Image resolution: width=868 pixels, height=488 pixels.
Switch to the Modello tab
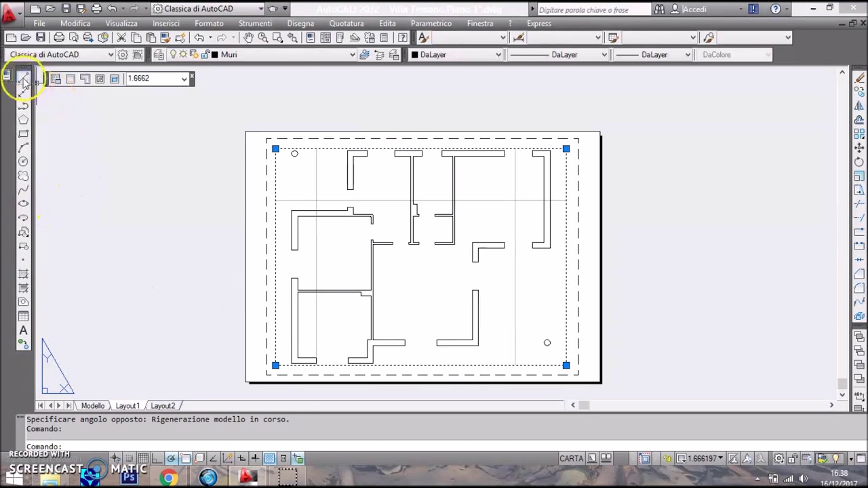click(93, 405)
